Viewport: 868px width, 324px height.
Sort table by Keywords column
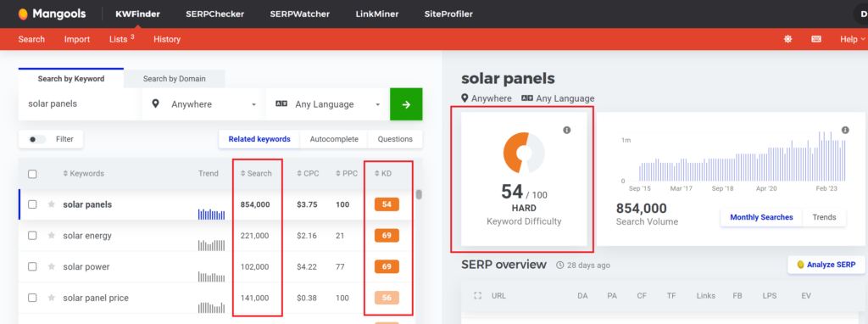point(84,173)
